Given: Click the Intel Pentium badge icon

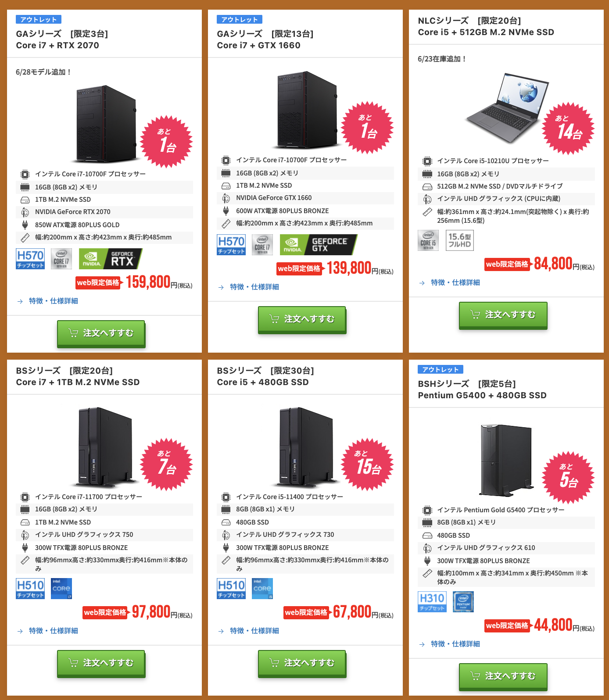Looking at the screenshot, I should tap(463, 602).
